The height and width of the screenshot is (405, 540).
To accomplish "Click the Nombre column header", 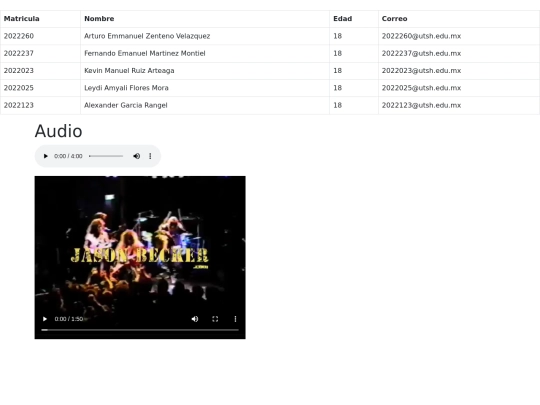I will (99, 19).
